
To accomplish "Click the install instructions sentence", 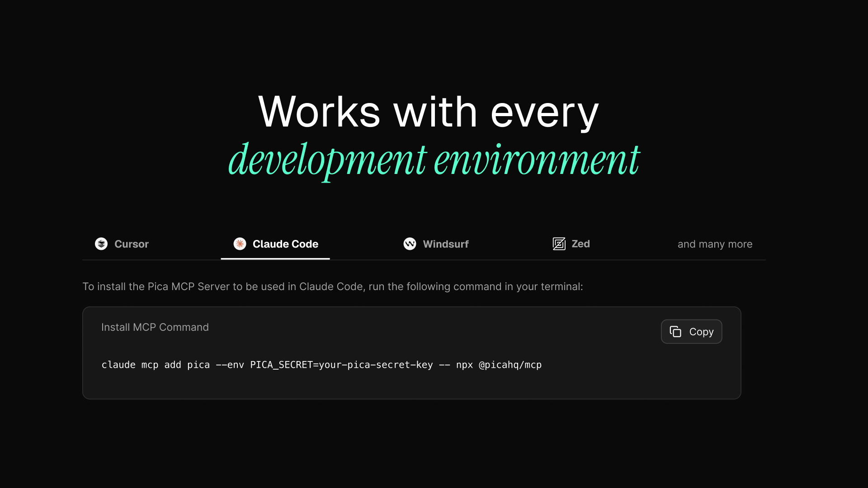I will coord(332,286).
